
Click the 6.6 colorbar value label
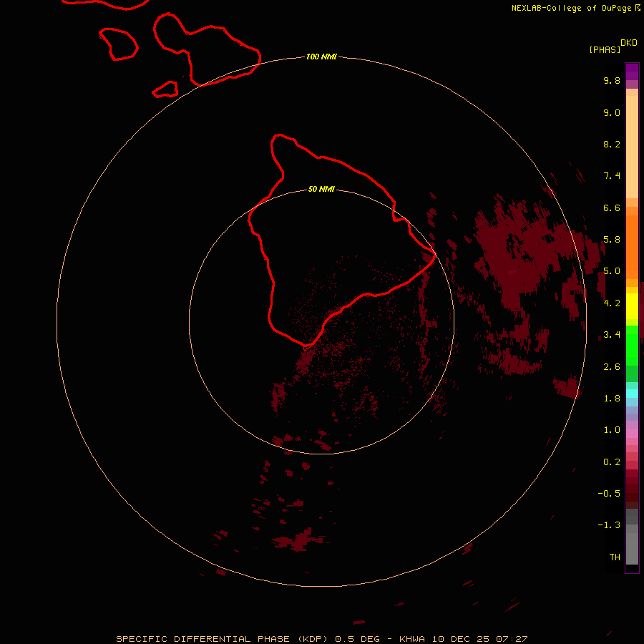(612, 208)
